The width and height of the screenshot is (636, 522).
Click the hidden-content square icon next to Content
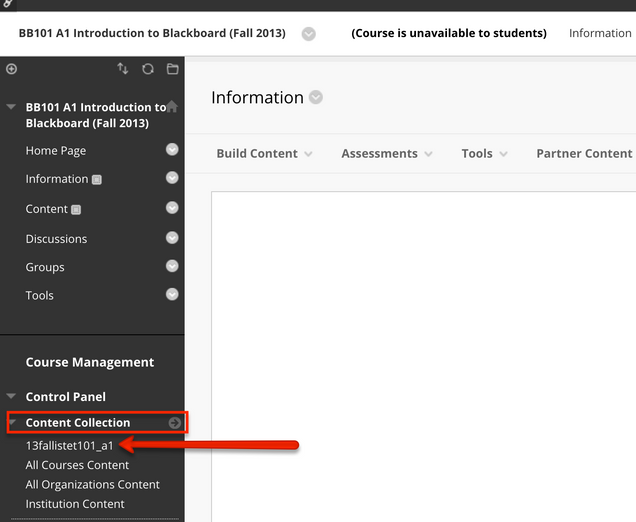click(76, 210)
